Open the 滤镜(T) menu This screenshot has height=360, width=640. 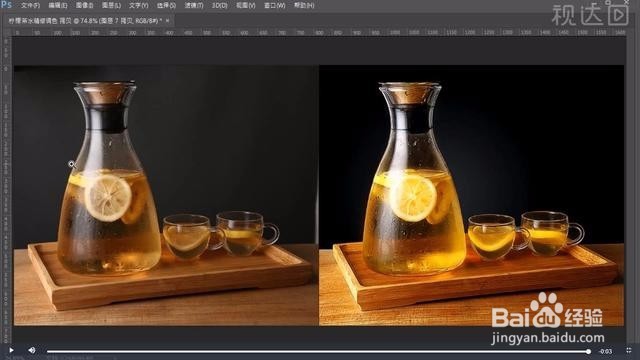point(193,5)
